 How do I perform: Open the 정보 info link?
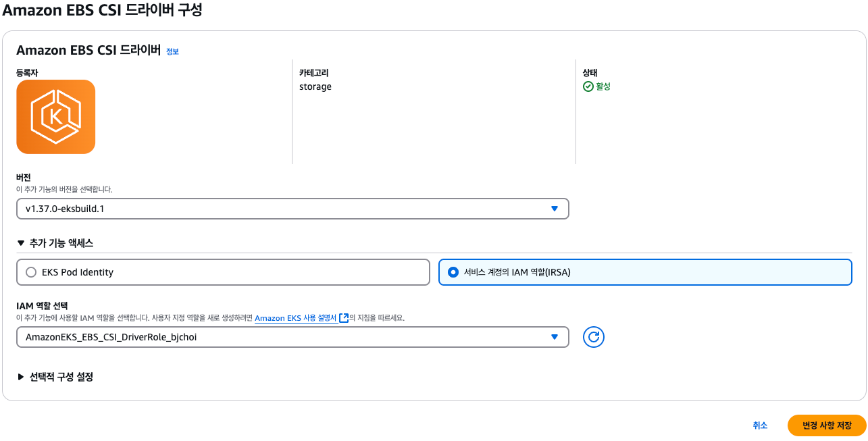172,51
